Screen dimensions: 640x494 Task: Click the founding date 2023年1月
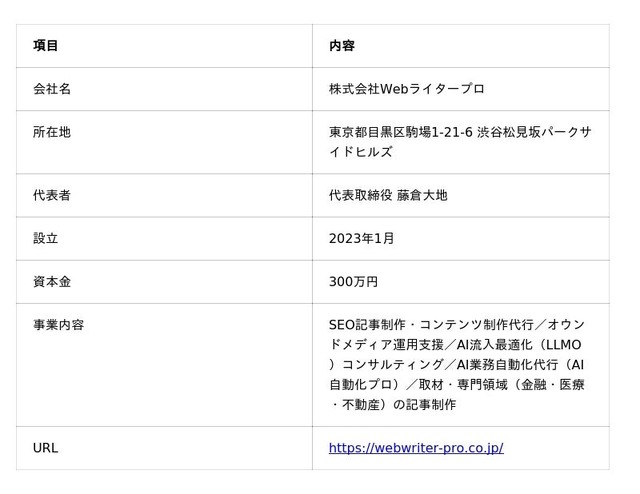pyautogui.click(x=361, y=238)
